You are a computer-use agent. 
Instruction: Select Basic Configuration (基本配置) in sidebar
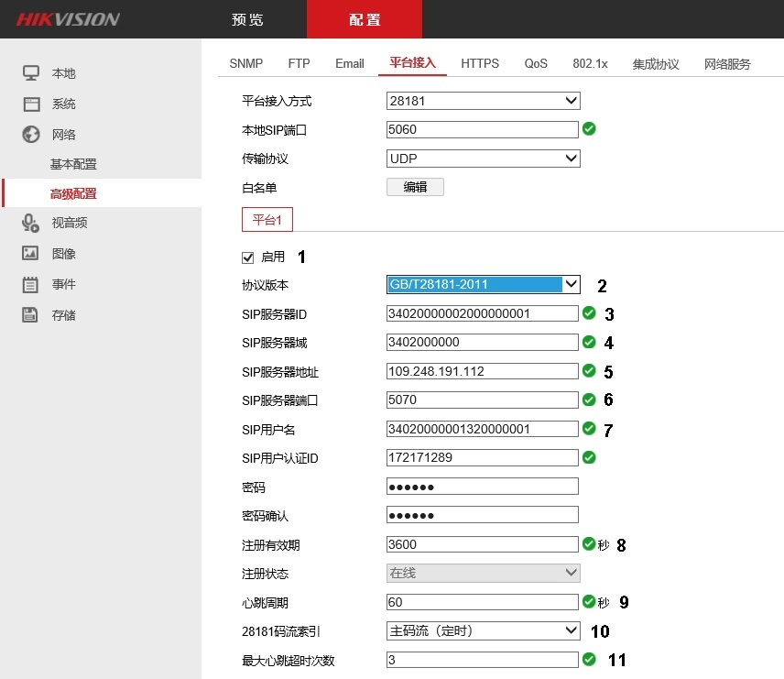[x=73, y=164]
